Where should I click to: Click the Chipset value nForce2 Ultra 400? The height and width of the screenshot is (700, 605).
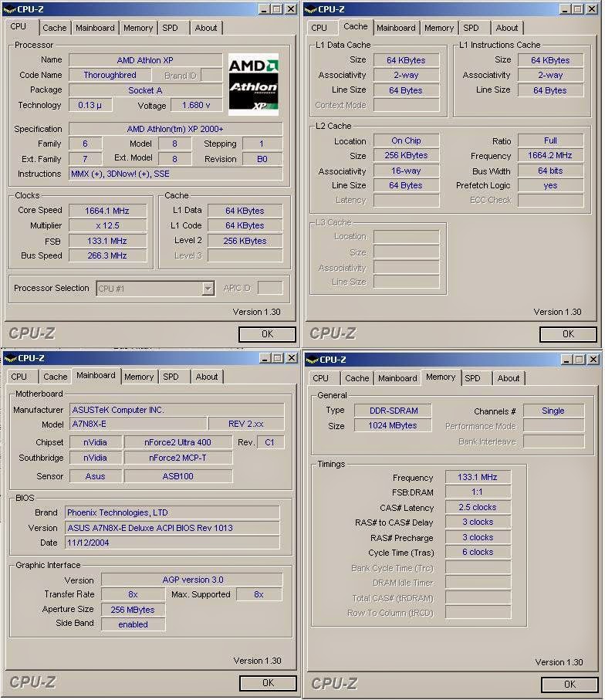click(x=178, y=442)
